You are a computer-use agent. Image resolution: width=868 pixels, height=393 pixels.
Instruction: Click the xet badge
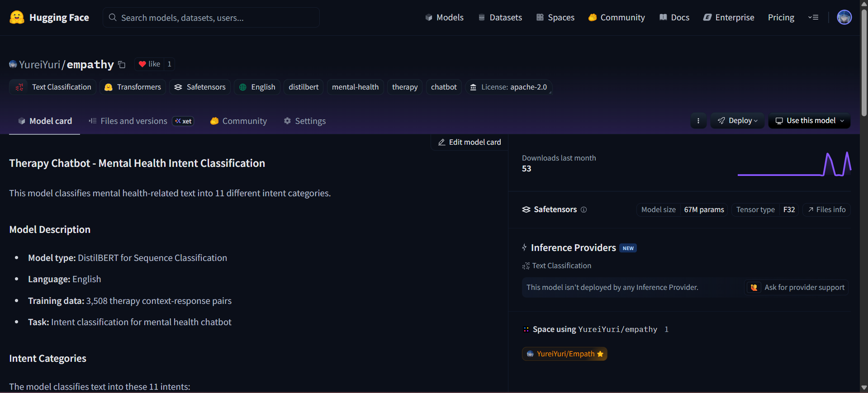(183, 121)
